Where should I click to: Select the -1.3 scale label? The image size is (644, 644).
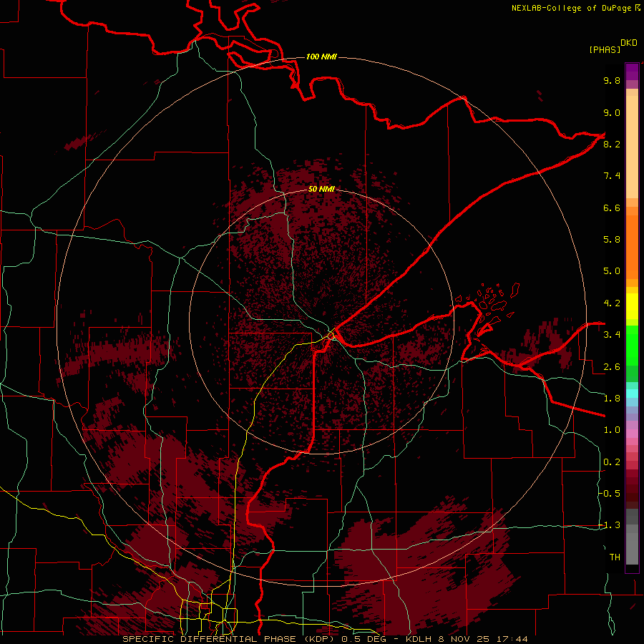(x=609, y=525)
